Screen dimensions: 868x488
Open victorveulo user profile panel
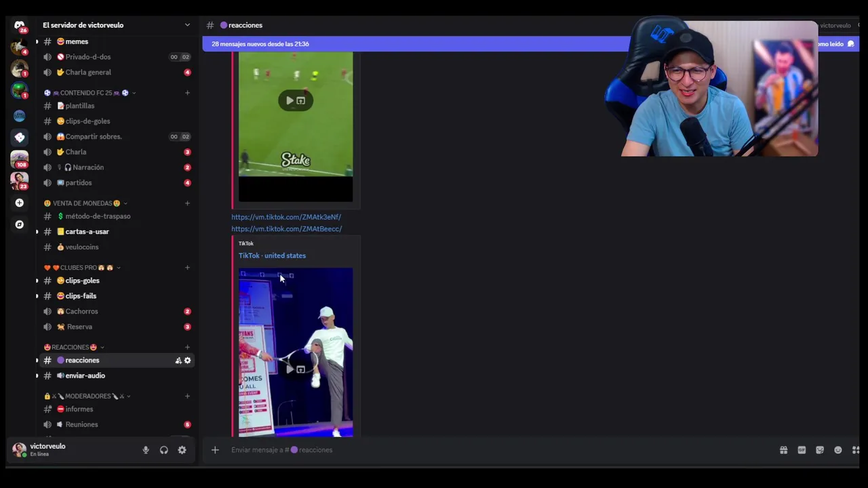73,449
